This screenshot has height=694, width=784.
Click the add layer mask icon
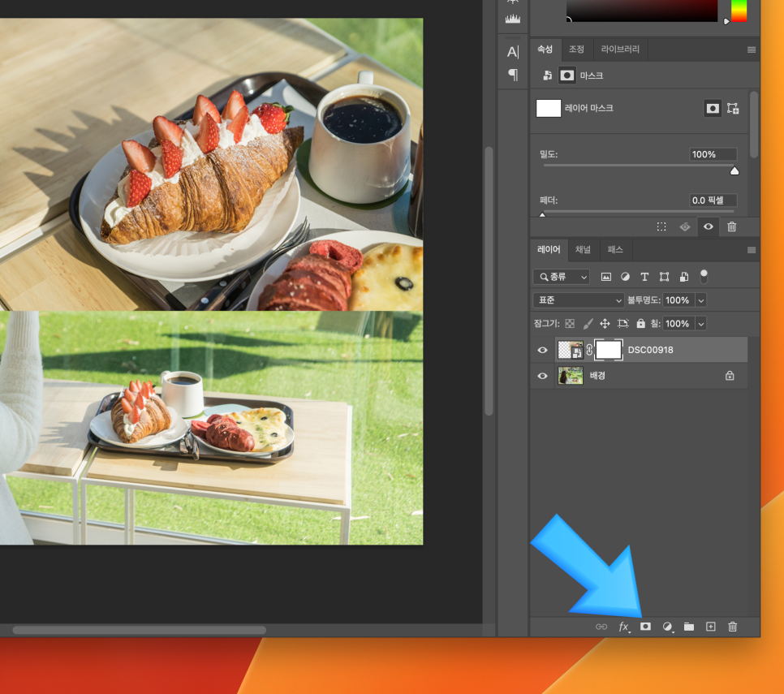(645, 627)
